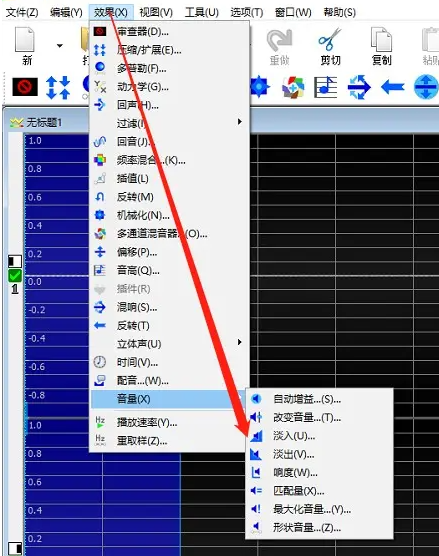Toggle the green channel 1 checkbox
This screenshot has height=556, width=439.
(15, 276)
